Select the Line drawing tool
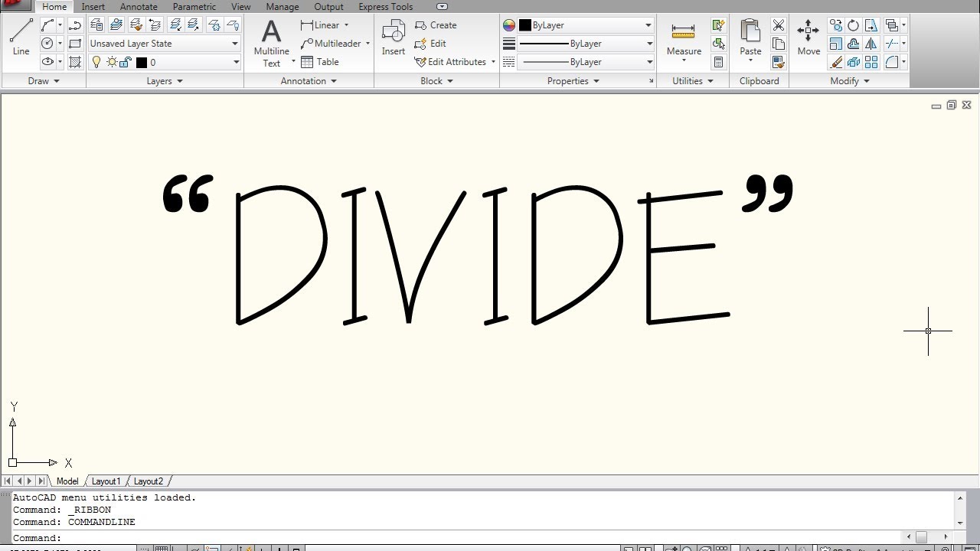 [x=21, y=37]
